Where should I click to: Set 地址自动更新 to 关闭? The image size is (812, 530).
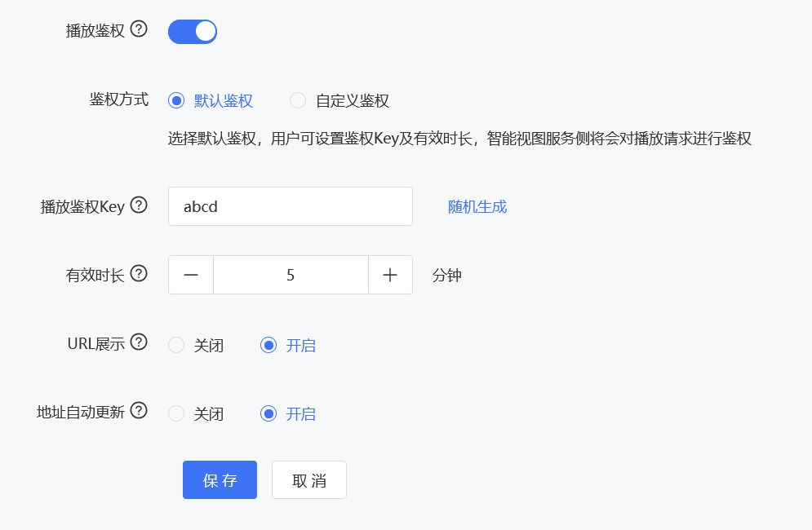(176, 413)
